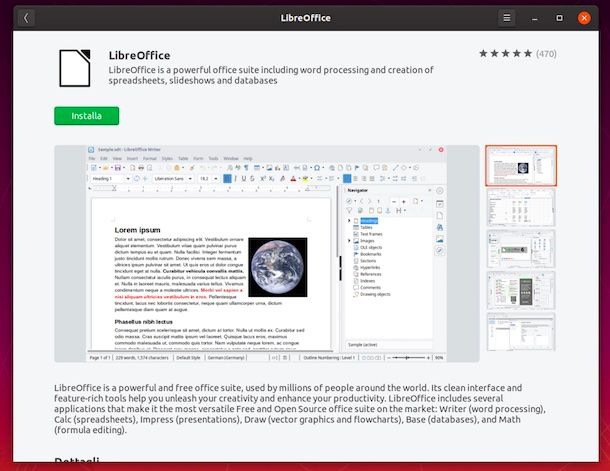This screenshot has height=471, width=610.
Task: Select the fourth thumbnail, the dark document page
Action: (521, 291)
